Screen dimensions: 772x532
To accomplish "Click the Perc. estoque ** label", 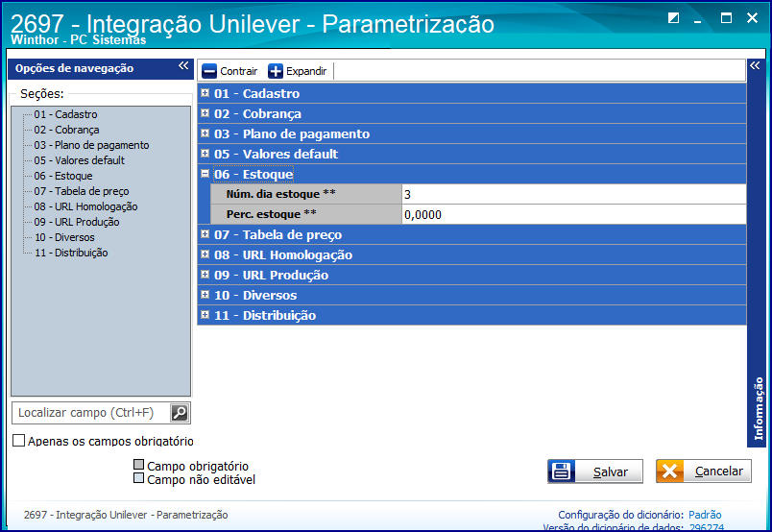I will click(x=272, y=214).
